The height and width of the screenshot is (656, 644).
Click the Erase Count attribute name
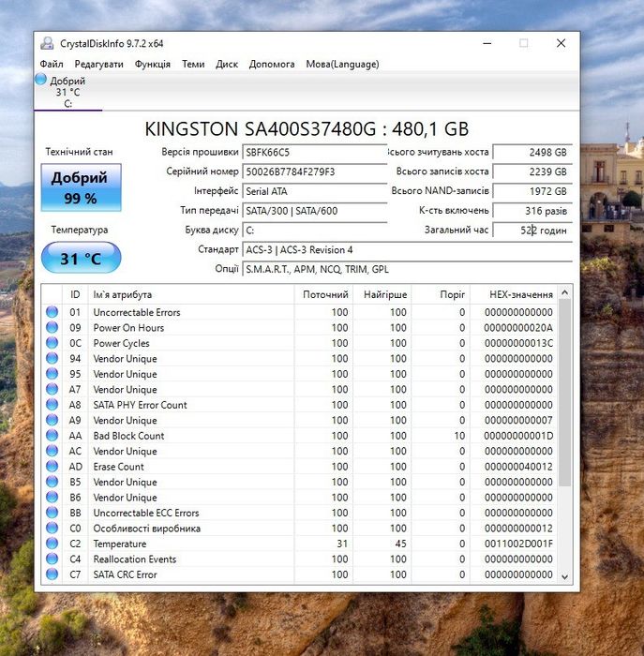(118, 467)
